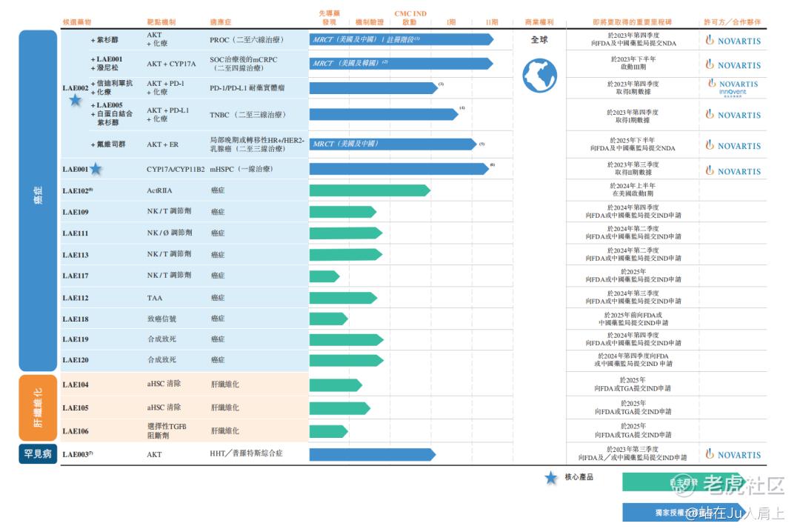The width and height of the screenshot is (800, 532).
Task: Click the blue star beside LAE002
Action: pyautogui.click(x=76, y=100)
